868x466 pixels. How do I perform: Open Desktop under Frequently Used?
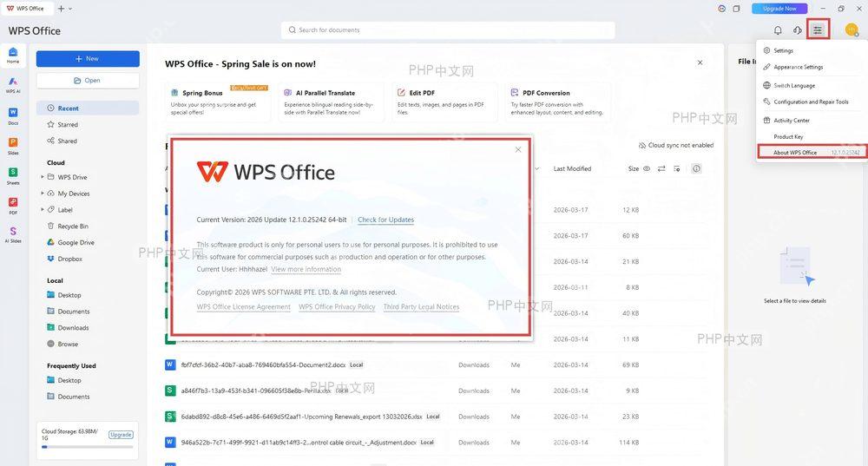tap(64, 380)
